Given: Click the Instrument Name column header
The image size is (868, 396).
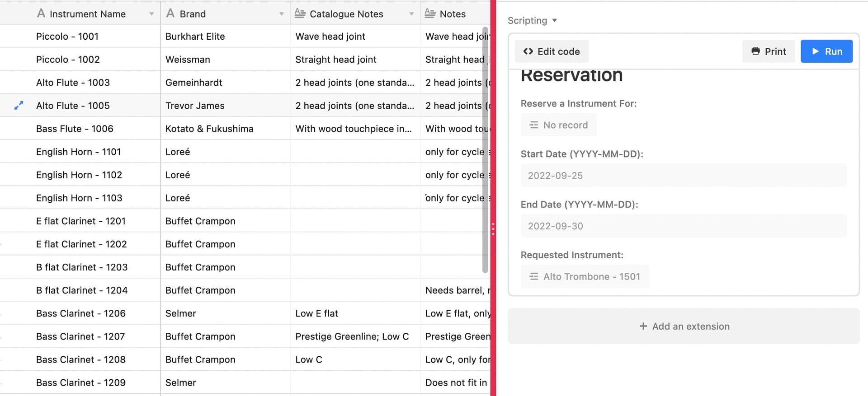Looking at the screenshot, I should pyautogui.click(x=80, y=14).
